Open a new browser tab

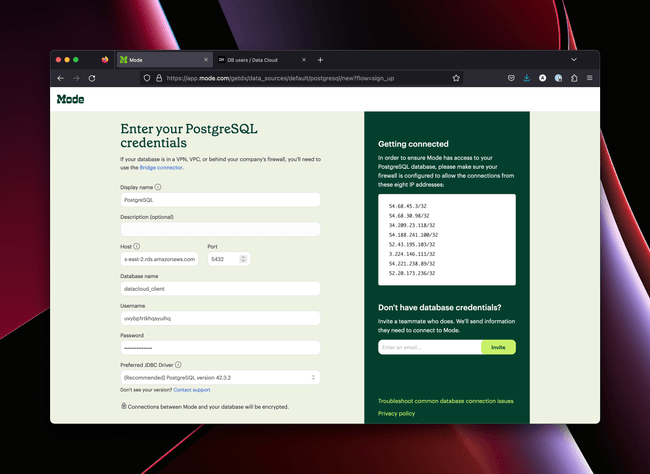click(x=320, y=60)
